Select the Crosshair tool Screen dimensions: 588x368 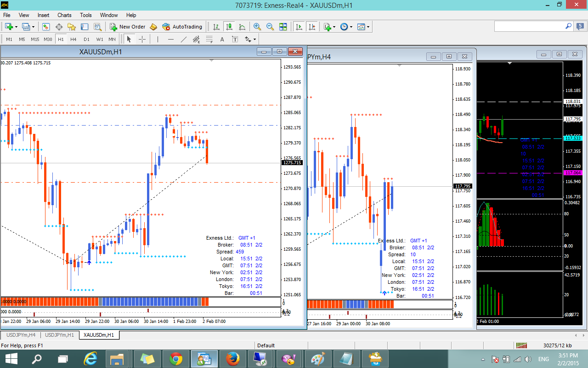(x=142, y=39)
